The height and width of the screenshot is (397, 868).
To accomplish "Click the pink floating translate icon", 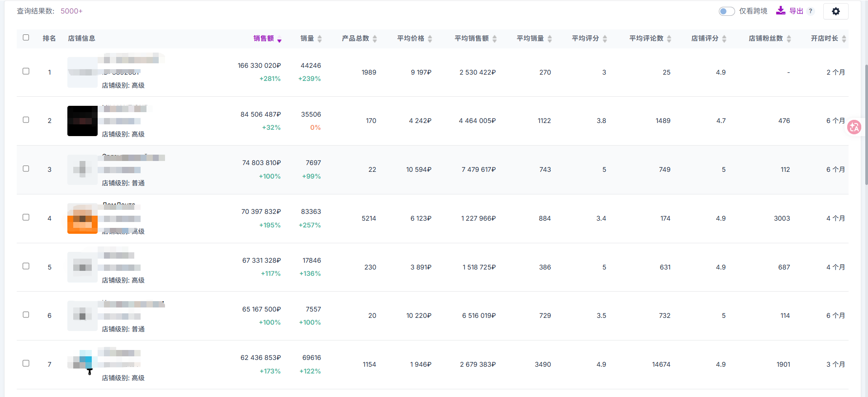I will tap(854, 128).
